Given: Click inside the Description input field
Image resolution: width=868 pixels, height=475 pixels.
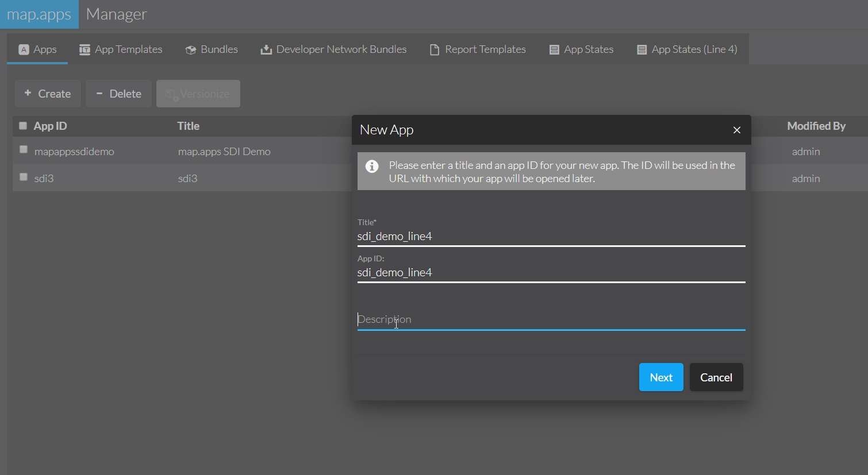Looking at the screenshot, I should tap(489, 319).
